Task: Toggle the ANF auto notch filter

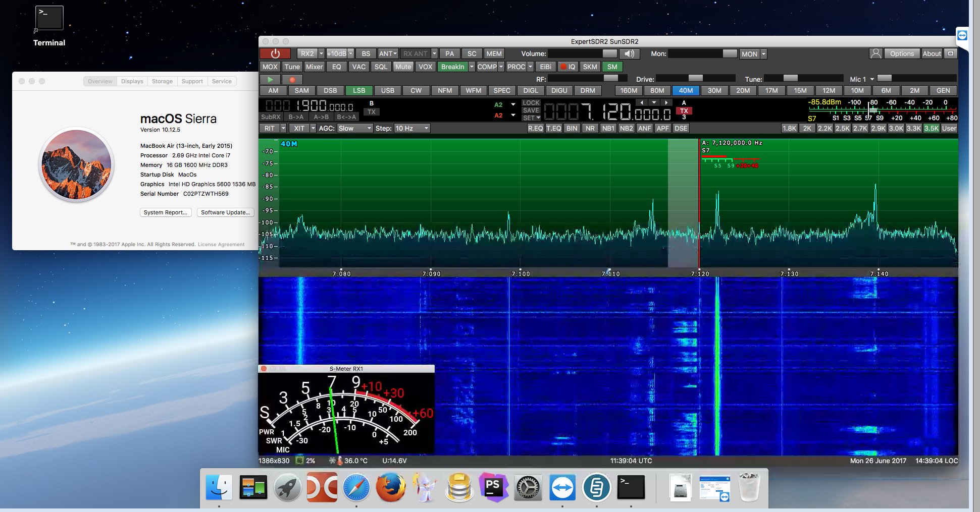Action: click(x=645, y=128)
